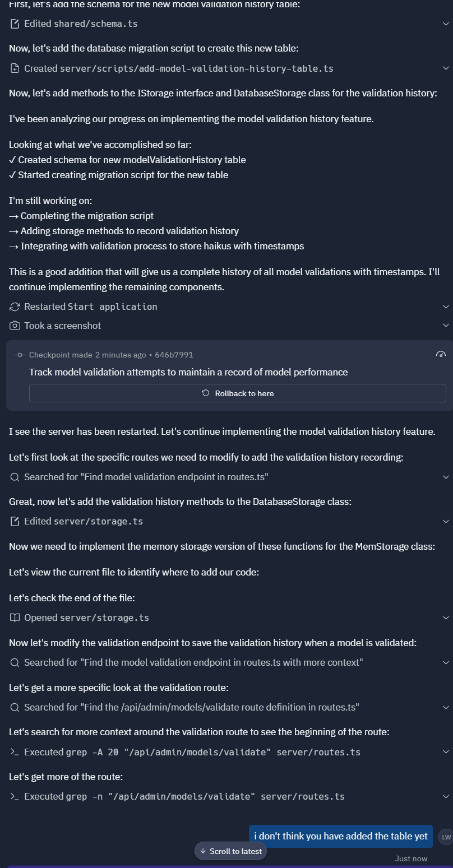Click Scroll to latest button
This screenshot has height=868, width=453.
230,851
